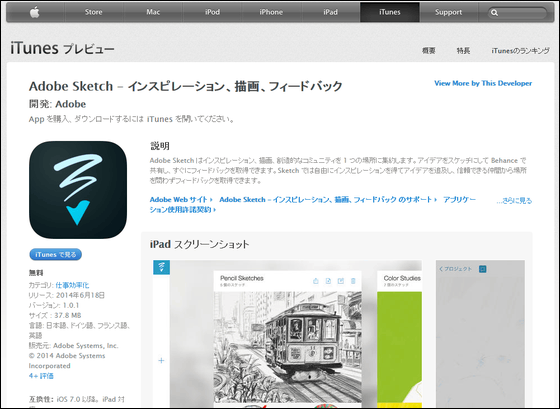
Task: Click the 無料 price label
Action: point(36,273)
